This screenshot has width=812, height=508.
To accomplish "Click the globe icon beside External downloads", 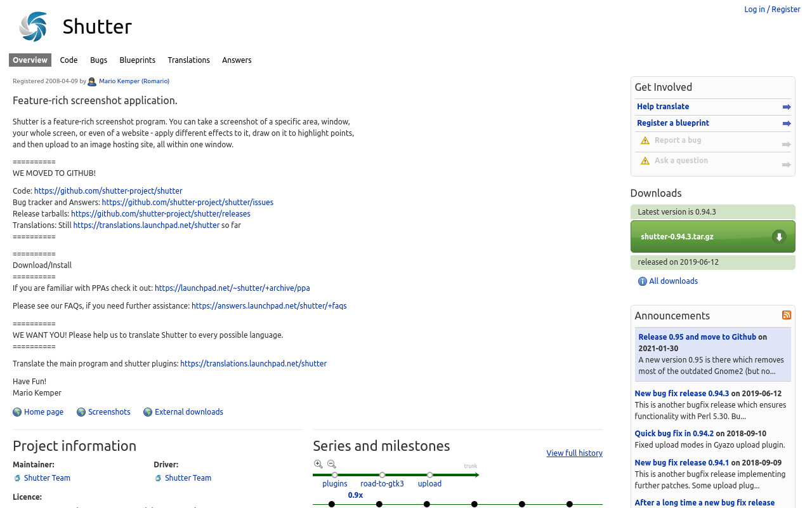I will click(148, 412).
